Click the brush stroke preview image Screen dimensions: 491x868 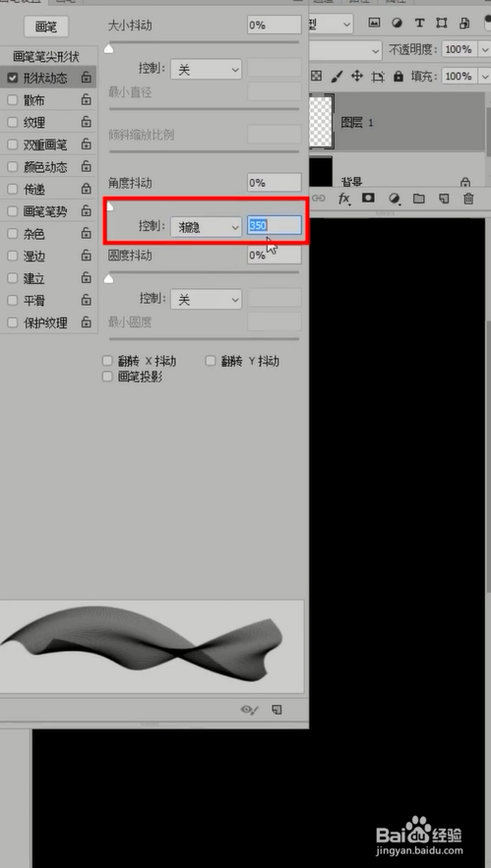(x=152, y=647)
